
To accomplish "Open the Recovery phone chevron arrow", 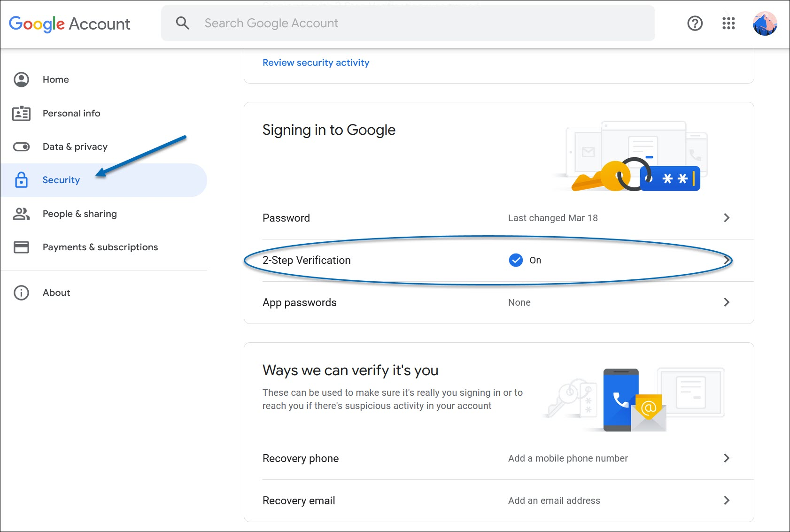I will tap(727, 458).
